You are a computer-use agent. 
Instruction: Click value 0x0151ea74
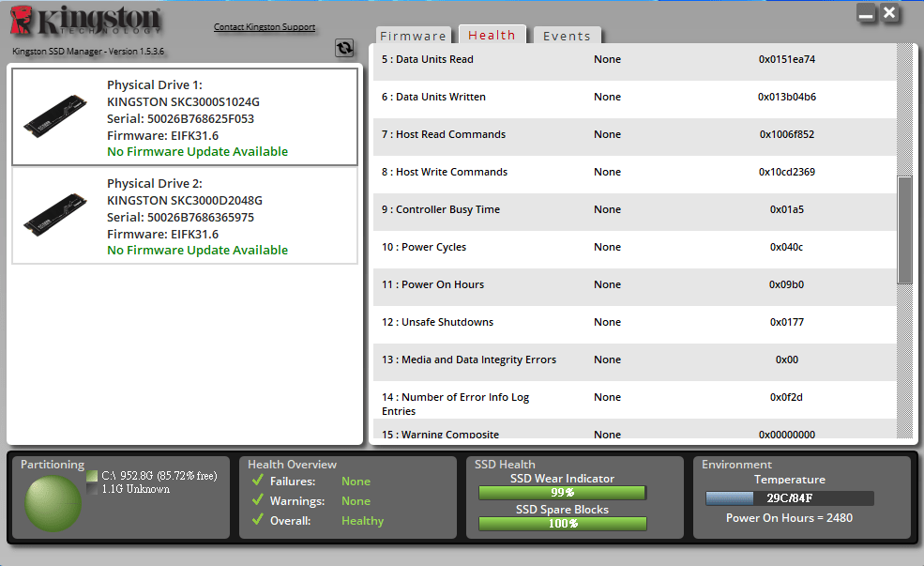(x=787, y=59)
